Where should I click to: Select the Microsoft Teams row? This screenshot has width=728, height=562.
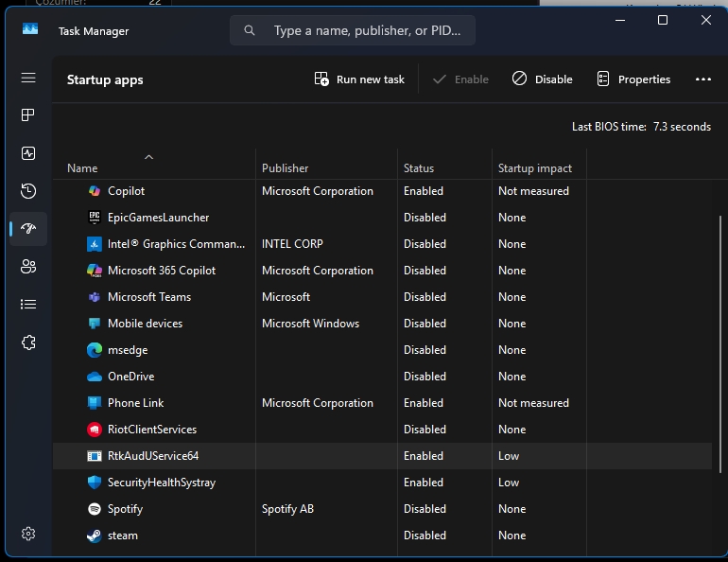pyautogui.click(x=382, y=297)
